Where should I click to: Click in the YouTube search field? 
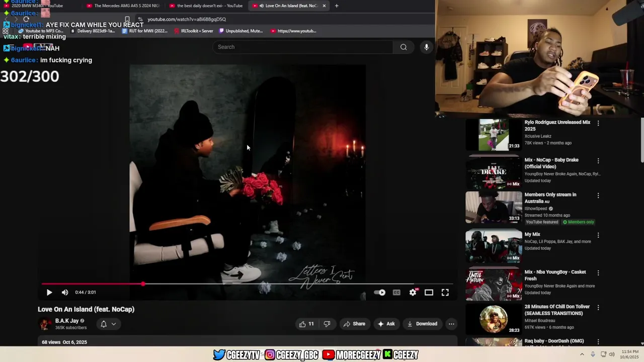(303, 47)
